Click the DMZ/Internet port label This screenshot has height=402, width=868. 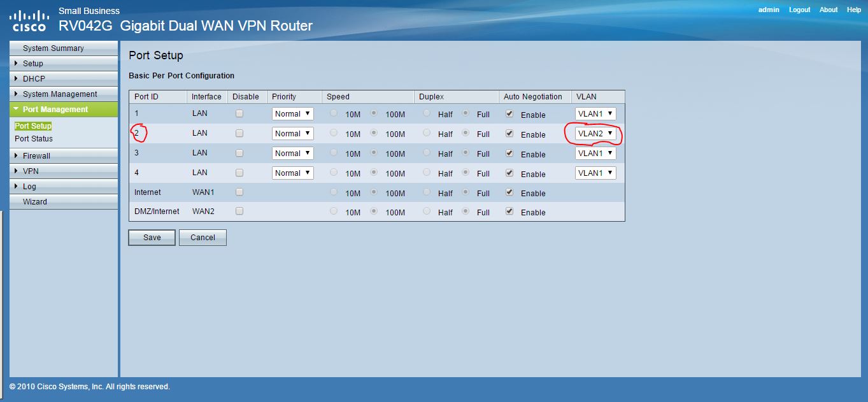click(x=157, y=212)
